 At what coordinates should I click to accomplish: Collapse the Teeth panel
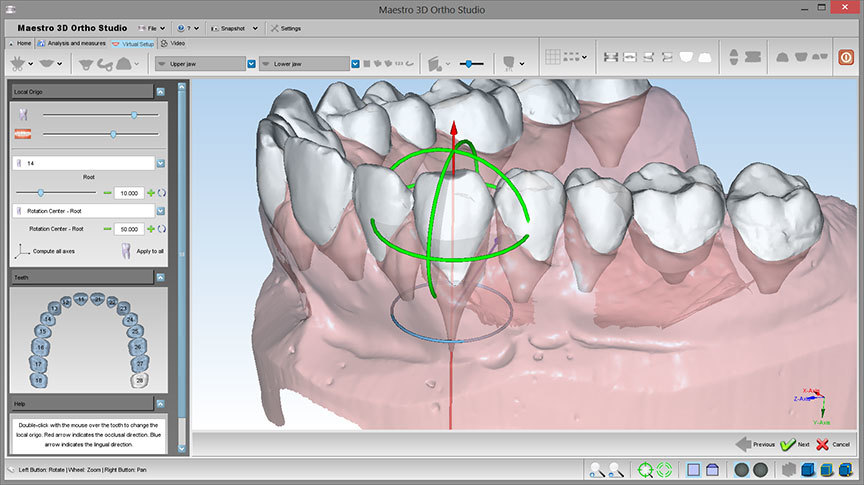[x=160, y=277]
